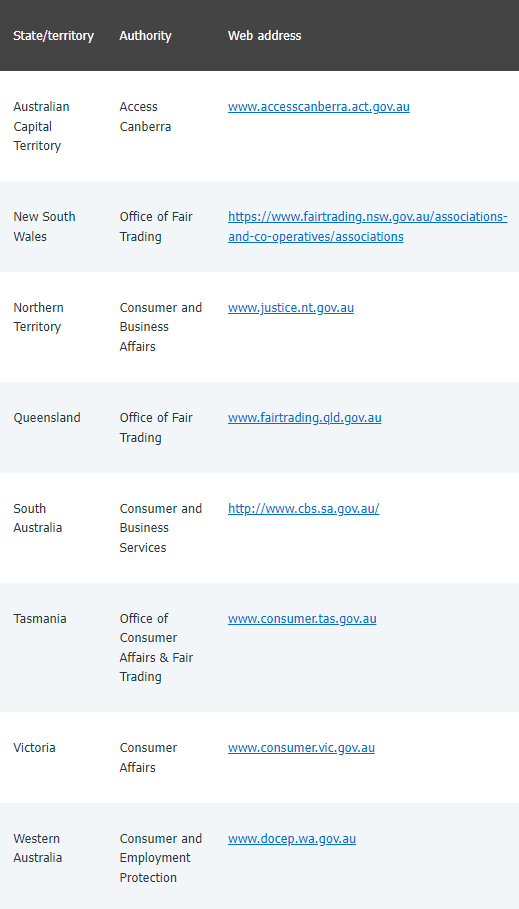
Task: Open the www.fairtrading.qld.gov.au link
Action: pyautogui.click(x=304, y=418)
